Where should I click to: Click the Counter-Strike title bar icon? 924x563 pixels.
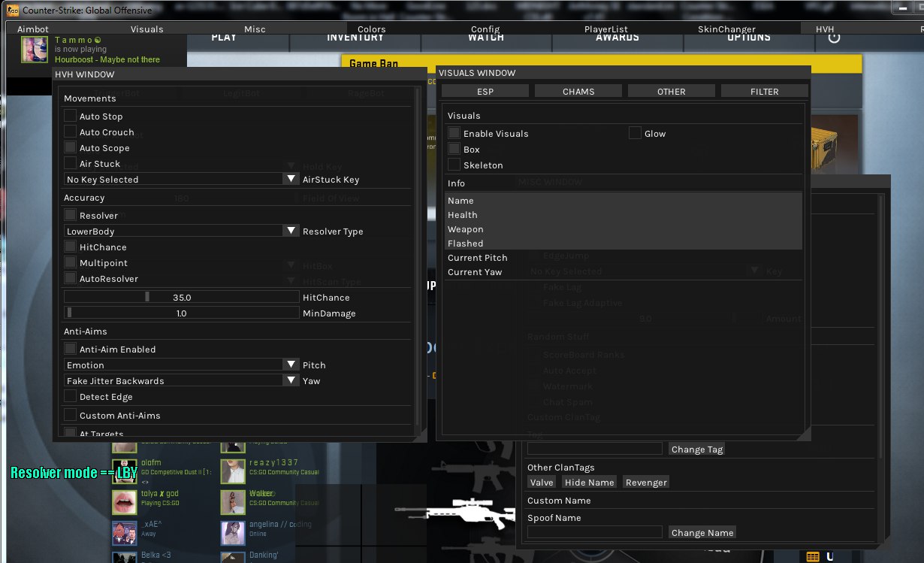13,11
